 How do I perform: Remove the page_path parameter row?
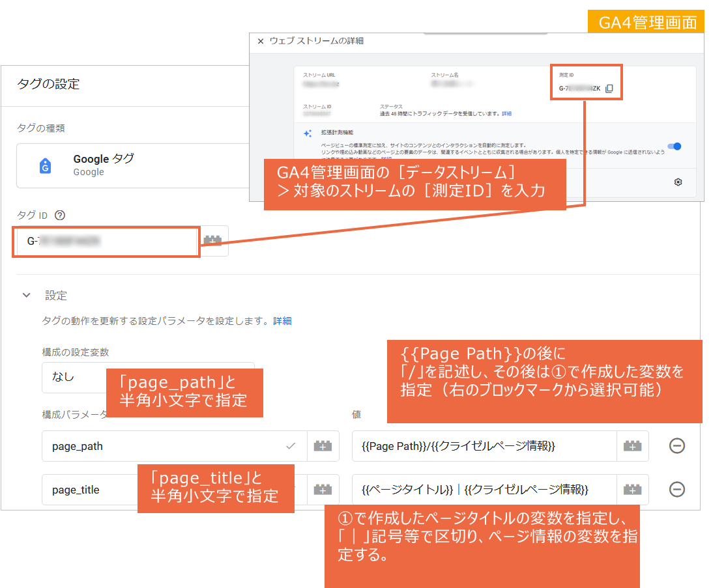point(677,446)
